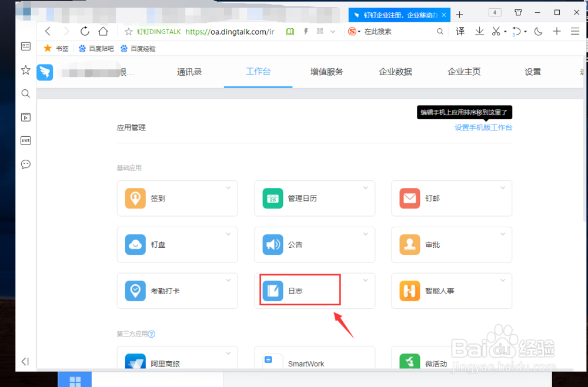Open browser downloads icon
The width and height of the screenshot is (588, 387).
pos(479,32)
